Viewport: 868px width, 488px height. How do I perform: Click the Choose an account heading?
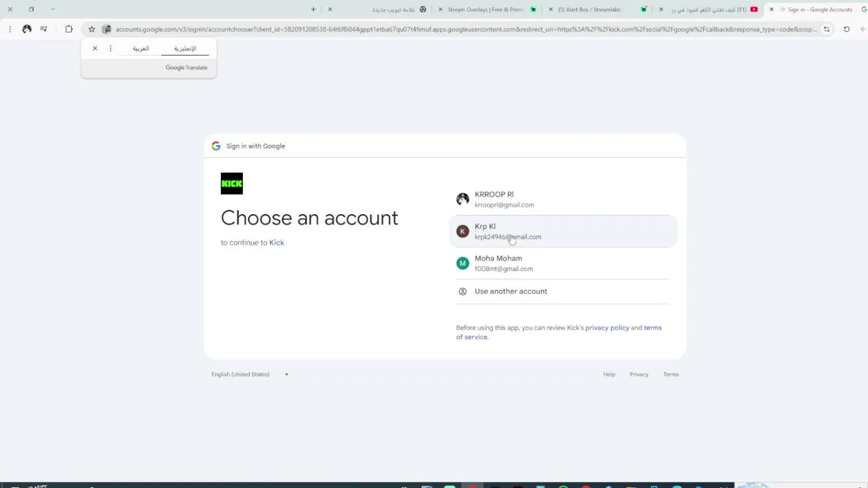point(309,218)
